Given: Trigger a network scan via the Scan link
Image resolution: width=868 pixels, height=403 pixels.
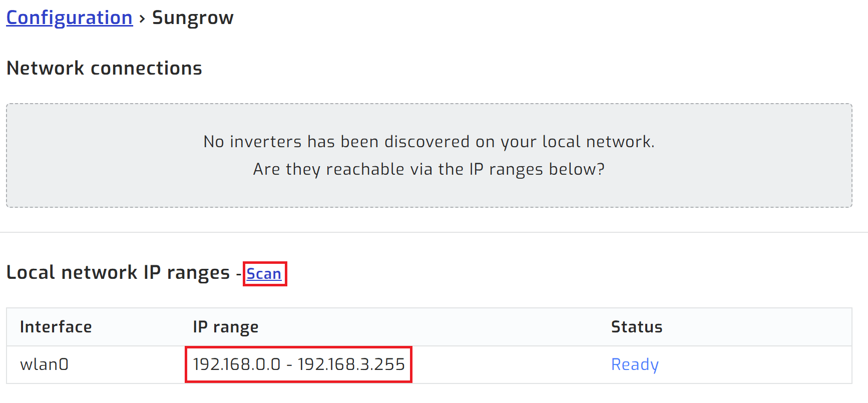Looking at the screenshot, I should (x=264, y=273).
